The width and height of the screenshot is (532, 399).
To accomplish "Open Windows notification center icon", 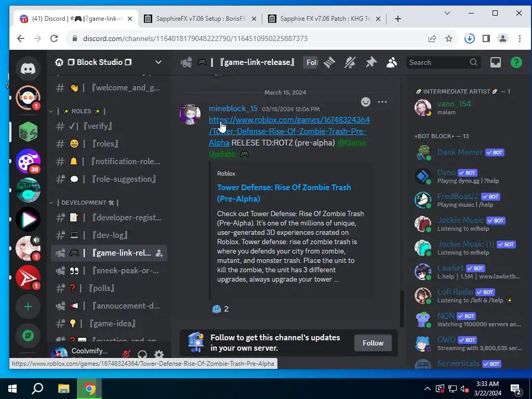I will [516, 390].
